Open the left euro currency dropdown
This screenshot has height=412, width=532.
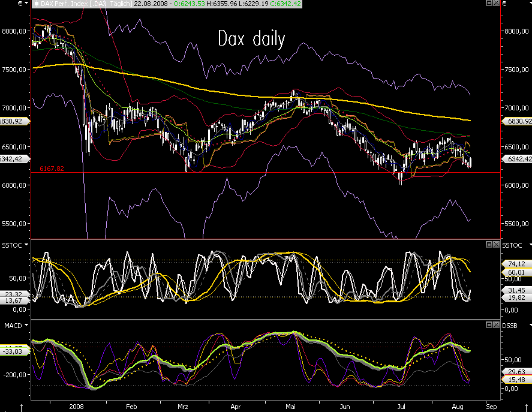point(26,4)
